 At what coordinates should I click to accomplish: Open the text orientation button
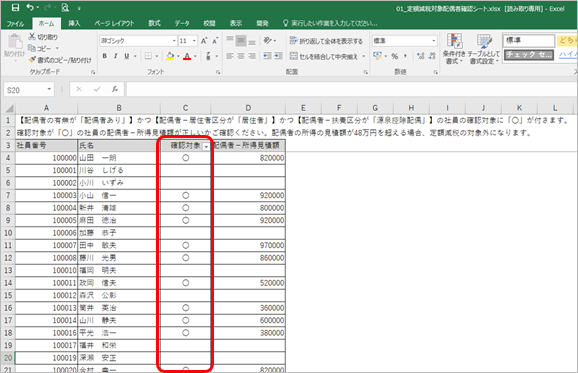point(268,40)
